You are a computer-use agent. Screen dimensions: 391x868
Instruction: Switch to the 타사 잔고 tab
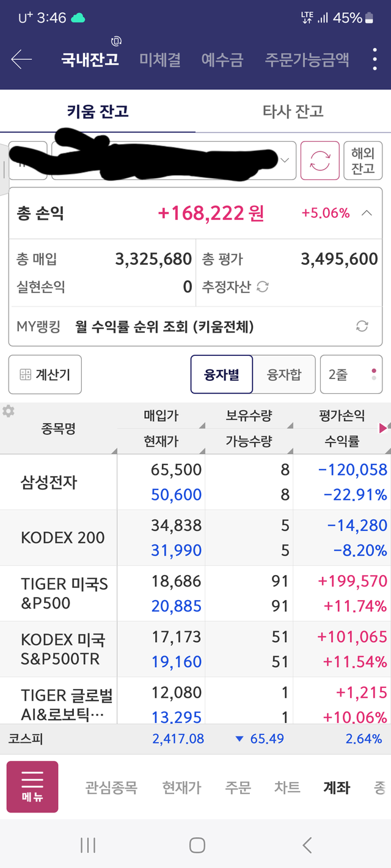[293, 111]
